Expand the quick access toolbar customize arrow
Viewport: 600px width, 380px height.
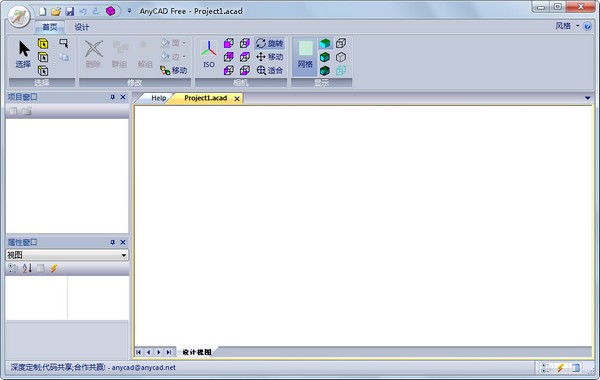click(129, 11)
